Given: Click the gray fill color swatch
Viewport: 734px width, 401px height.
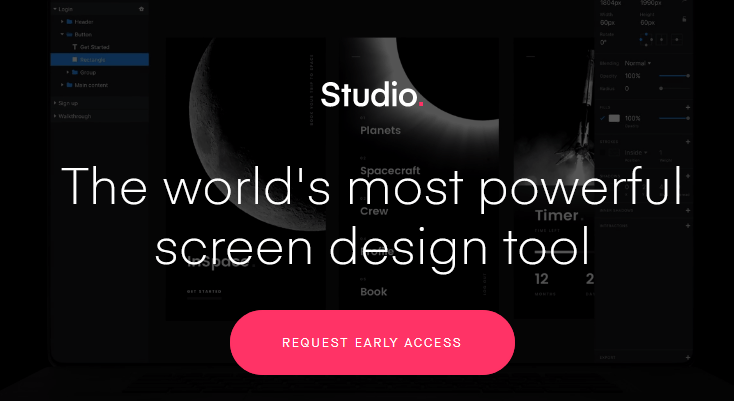Looking at the screenshot, I should click(x=614, y=118).
